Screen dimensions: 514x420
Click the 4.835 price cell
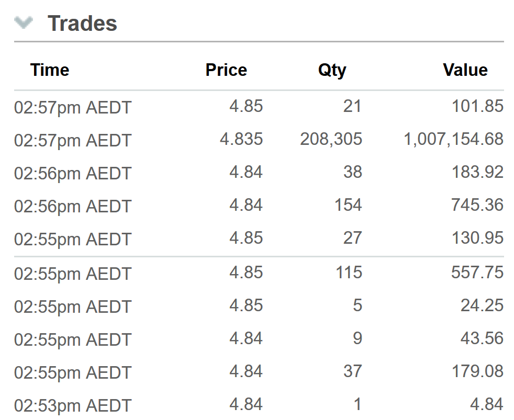(241, 139)
